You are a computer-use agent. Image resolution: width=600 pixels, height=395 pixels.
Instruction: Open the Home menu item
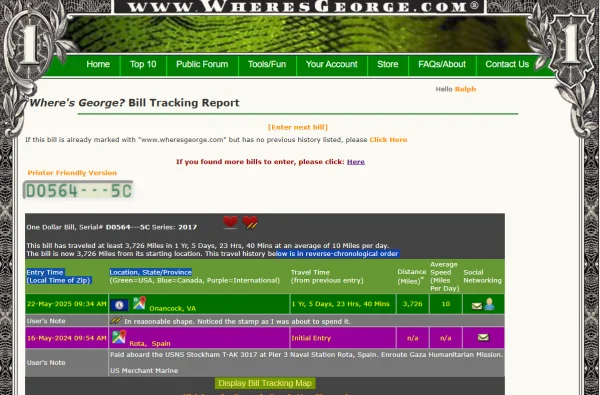click(98, 64)
